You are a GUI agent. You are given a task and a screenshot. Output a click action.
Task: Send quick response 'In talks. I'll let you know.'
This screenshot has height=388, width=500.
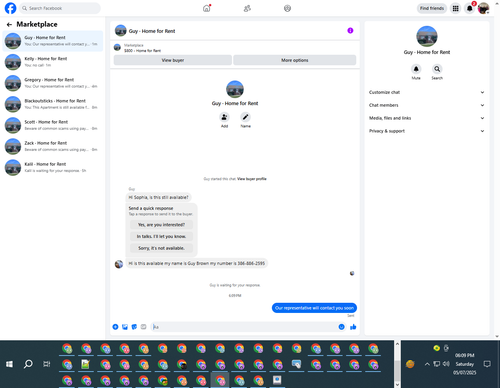tap(161, 236)
